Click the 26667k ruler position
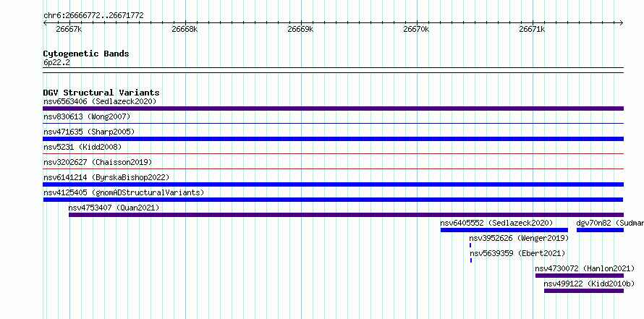This screenshot has width=644, height=319. coord(69,29)
